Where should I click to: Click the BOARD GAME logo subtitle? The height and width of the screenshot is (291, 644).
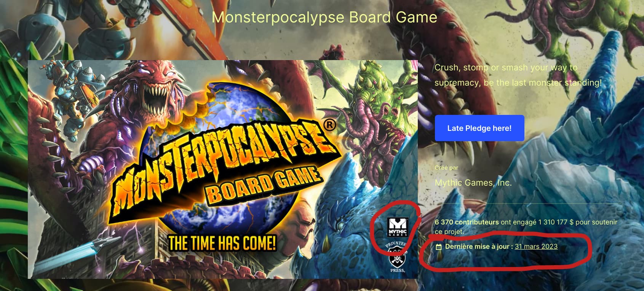[263, 185]
